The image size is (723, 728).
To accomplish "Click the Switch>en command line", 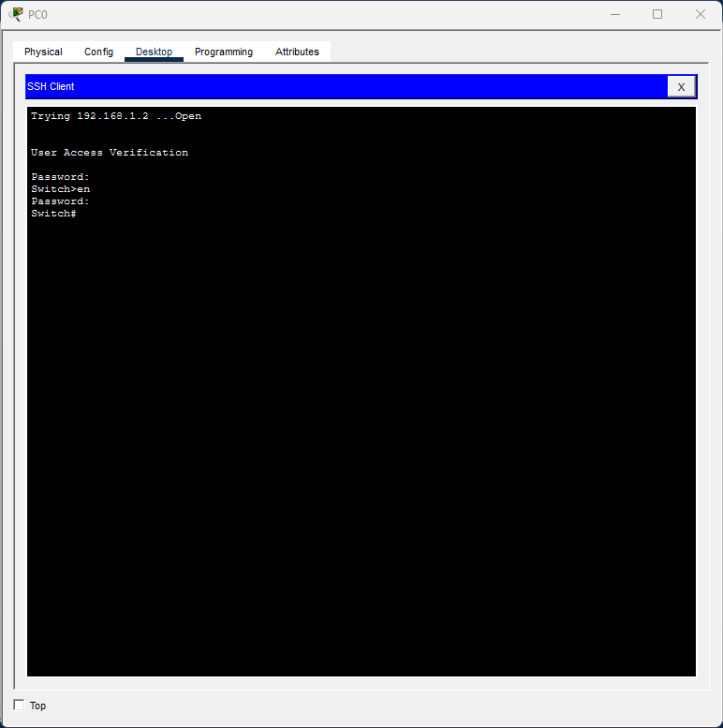I will 60,189.
